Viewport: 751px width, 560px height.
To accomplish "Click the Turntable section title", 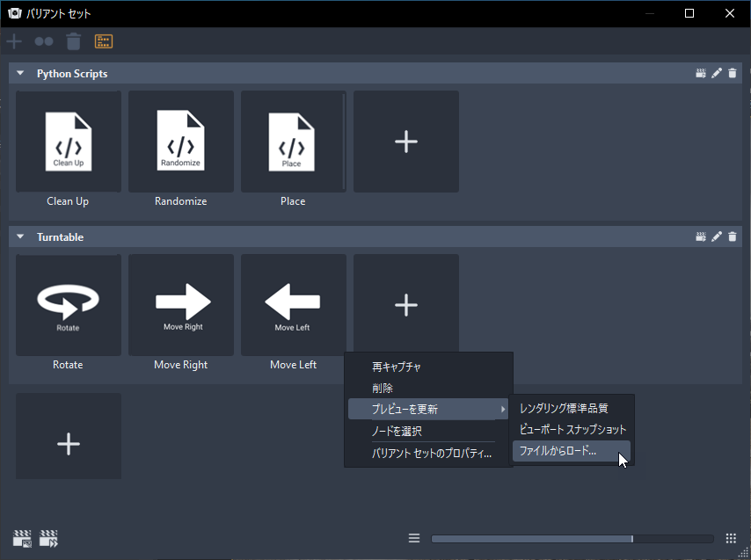I will pyautogui.click(x=61, y=237).
